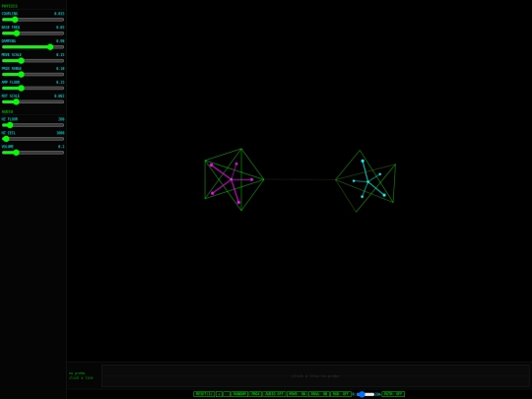Click the RANDOM button
Viewport: 532px width, 399px height.
point(239,394)
